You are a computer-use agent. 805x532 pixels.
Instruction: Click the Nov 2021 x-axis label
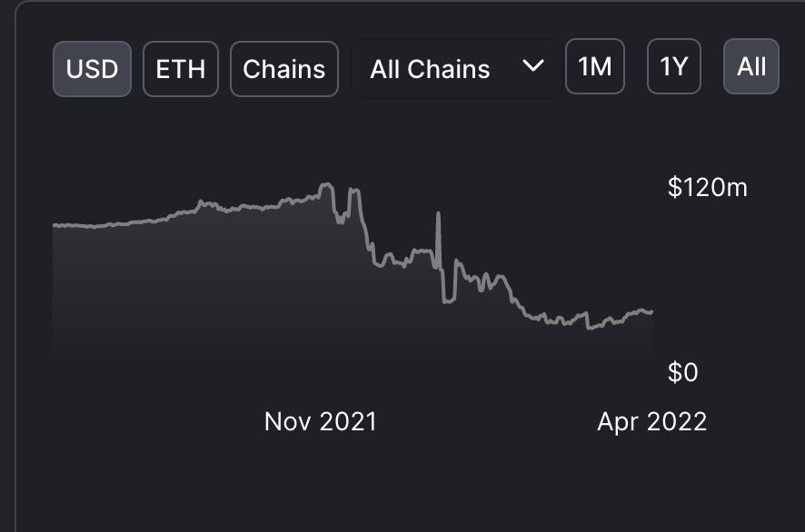pyautogui.click(x=320, y=421)
